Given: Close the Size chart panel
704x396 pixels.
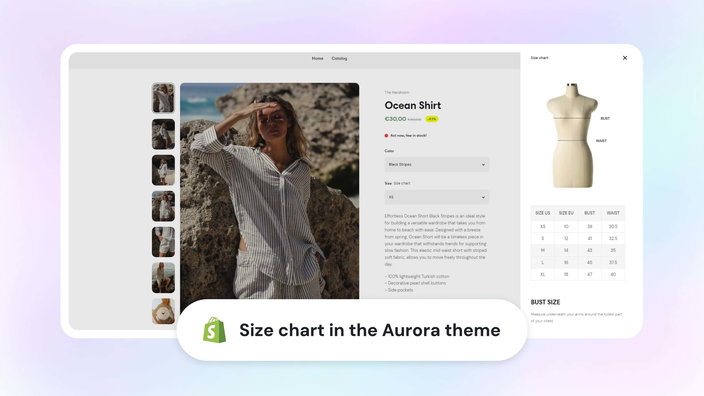Looking at the screenshot, I should [625, 58].
